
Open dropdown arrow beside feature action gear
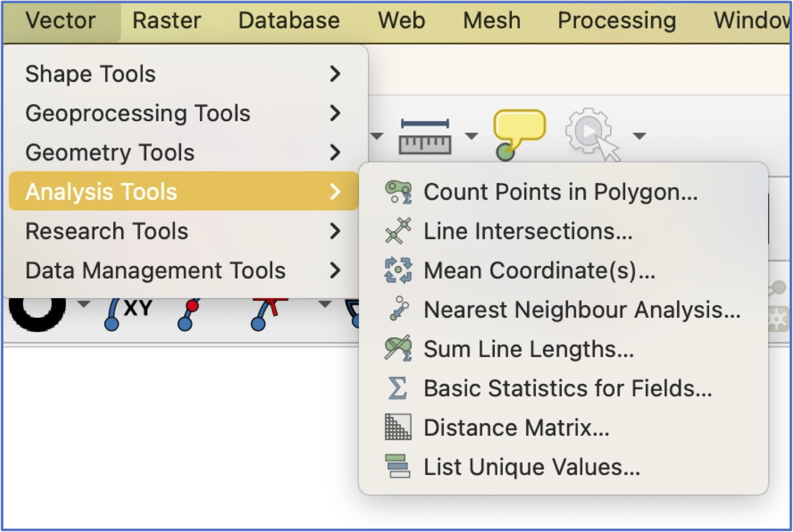[639, 136]
